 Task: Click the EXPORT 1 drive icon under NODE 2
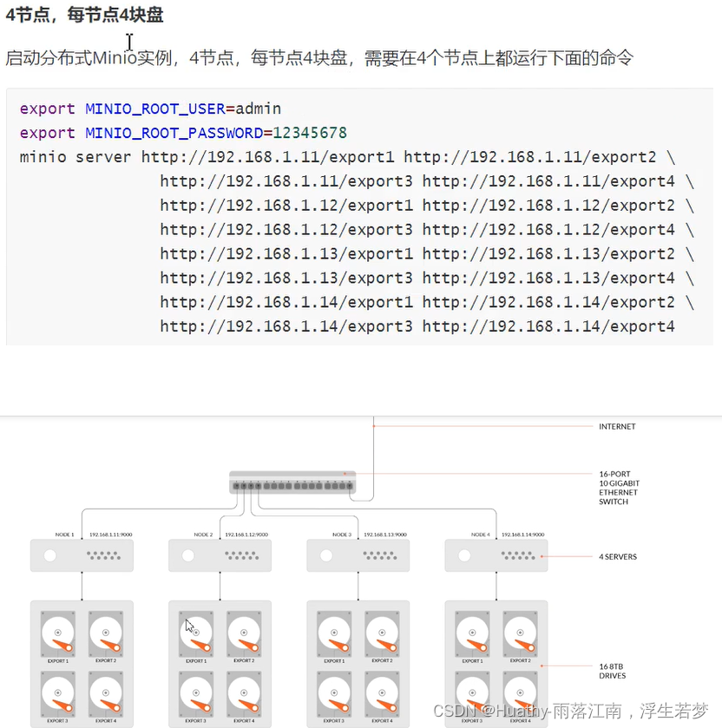coord(194,632)
